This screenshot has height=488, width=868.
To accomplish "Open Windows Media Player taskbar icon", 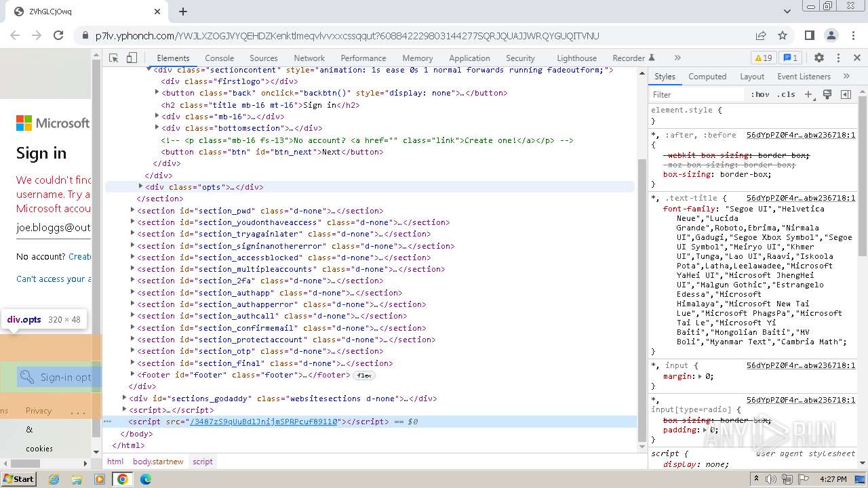I will coord(100,479).
